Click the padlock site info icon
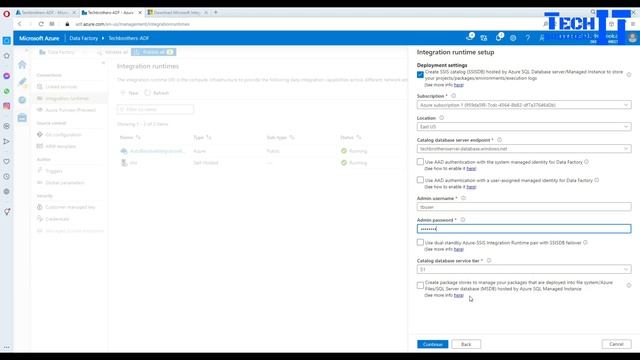Viewport: 640px width, 360px height. 67,24
